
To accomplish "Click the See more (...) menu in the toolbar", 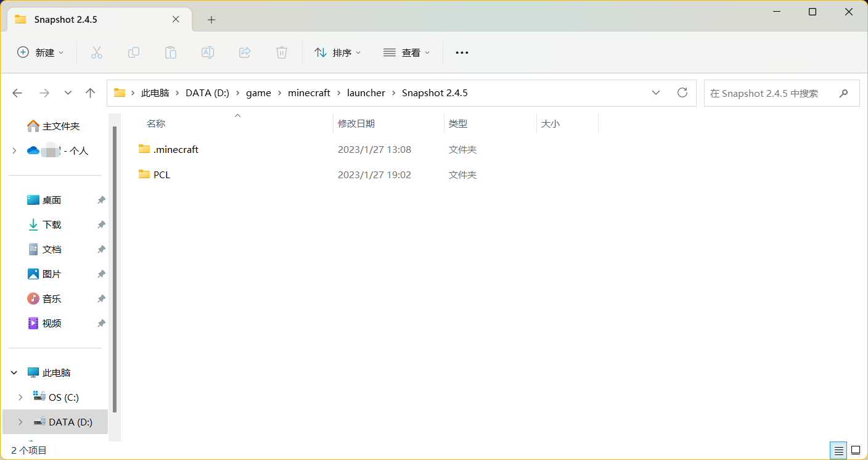I will pos(462,52).
